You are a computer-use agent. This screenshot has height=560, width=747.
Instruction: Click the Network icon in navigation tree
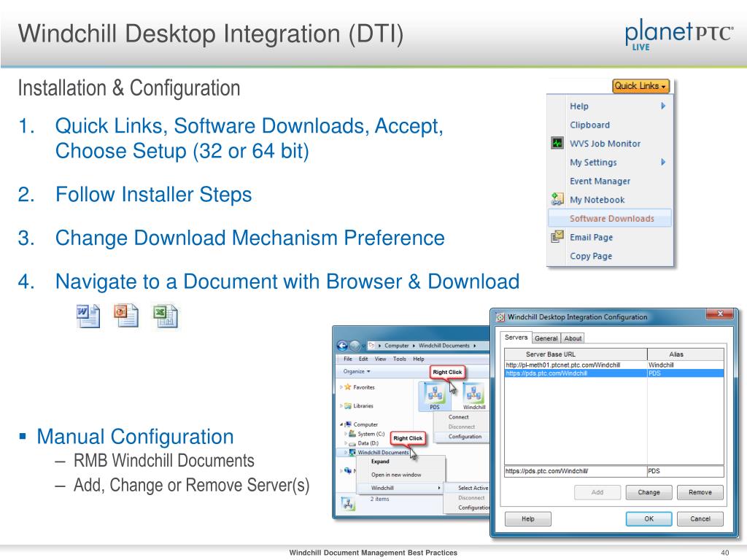click(x=348, y=470)
